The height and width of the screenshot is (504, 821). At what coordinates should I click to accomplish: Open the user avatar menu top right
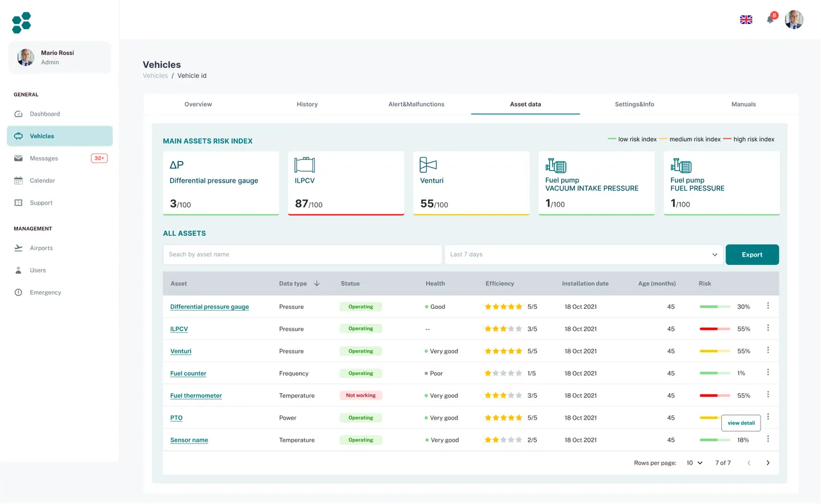[794, 19]
